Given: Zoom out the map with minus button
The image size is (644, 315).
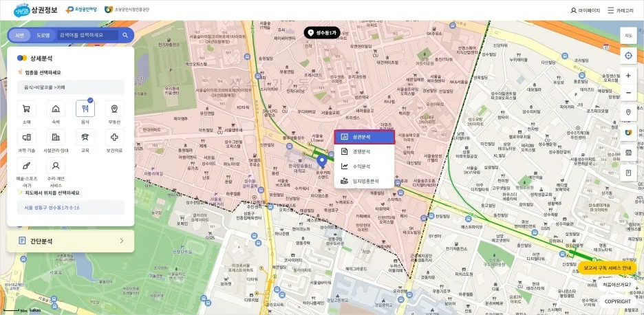Looking at the screenshot, I should click(628, 93).
